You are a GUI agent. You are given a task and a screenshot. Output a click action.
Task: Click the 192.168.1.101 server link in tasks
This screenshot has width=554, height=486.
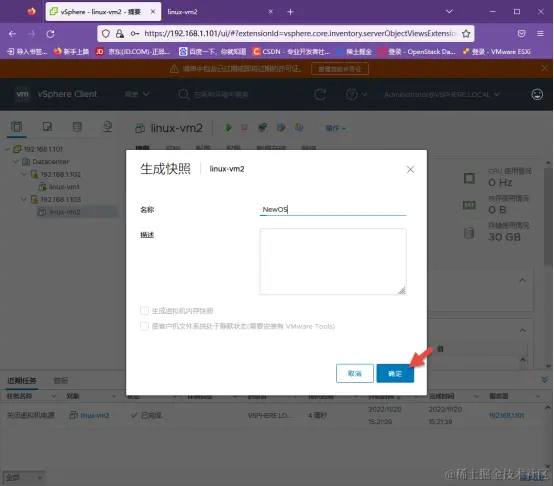tap(506, 415)
